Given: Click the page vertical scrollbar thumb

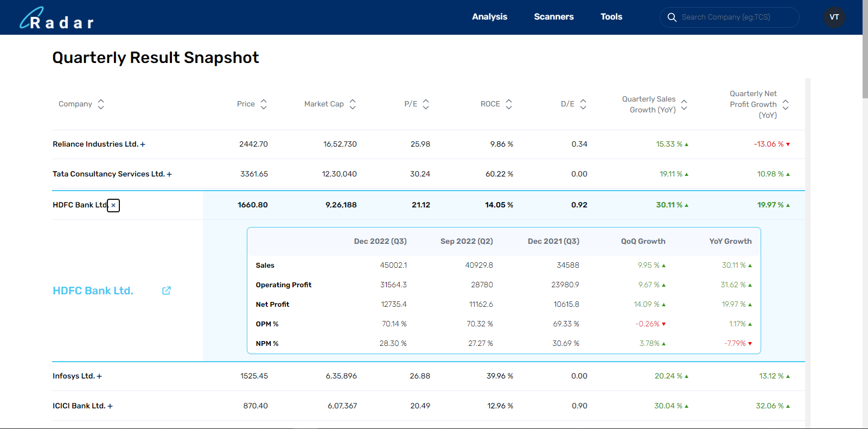Looking at the screenshot, I should point(865,49).
